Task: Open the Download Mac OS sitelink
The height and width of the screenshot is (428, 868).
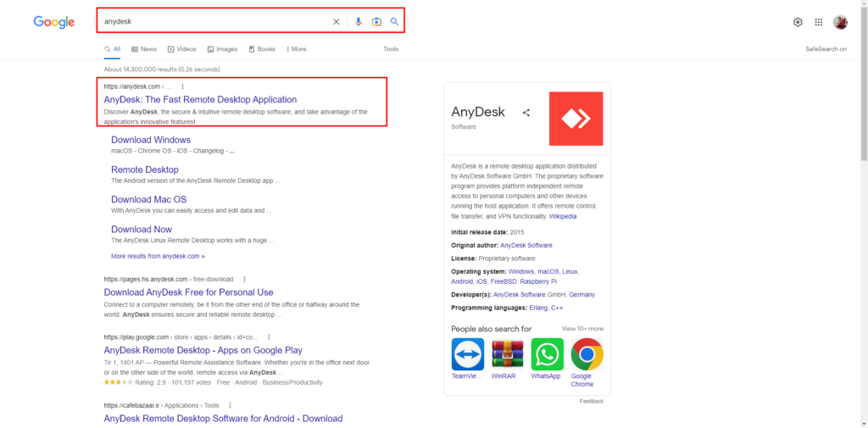Action: pos(149,199)
